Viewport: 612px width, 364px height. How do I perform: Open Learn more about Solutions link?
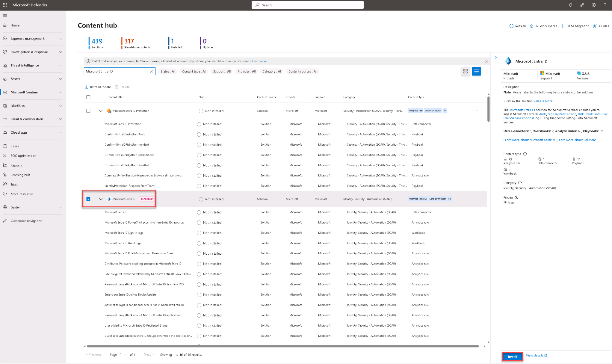(577, 140)
